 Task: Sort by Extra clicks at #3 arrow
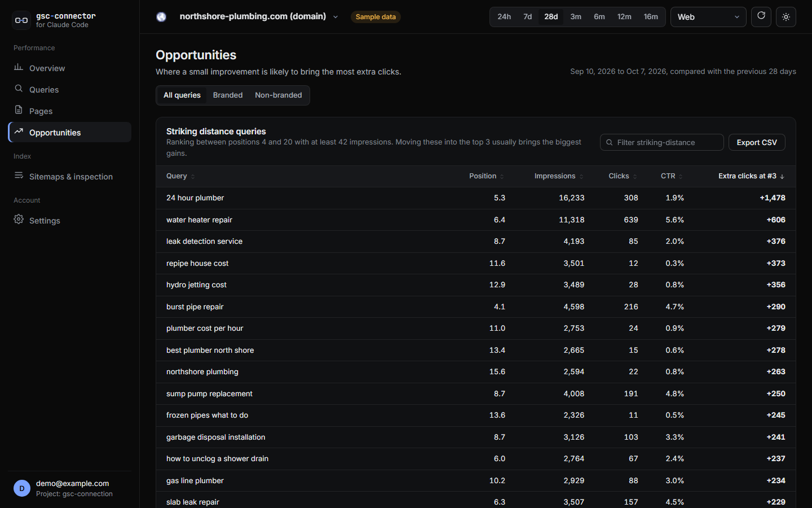click(x=782, y=177)
